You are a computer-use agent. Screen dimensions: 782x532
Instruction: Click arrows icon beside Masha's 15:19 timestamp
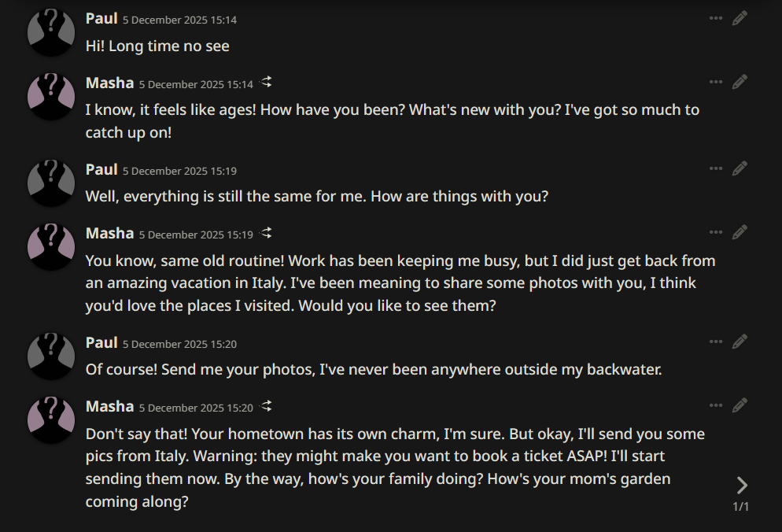pyautogui.click(x=267, y=233)
